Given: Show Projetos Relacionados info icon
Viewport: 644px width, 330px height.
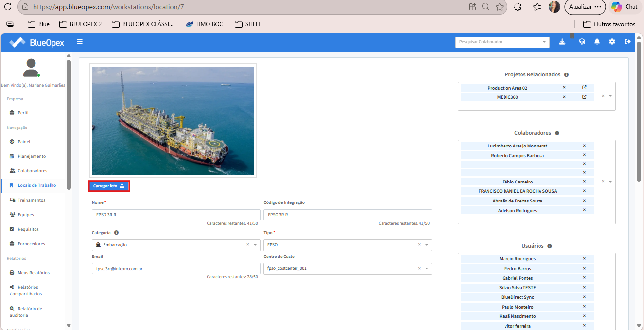Looking at the screenshot, I should 566,75.
